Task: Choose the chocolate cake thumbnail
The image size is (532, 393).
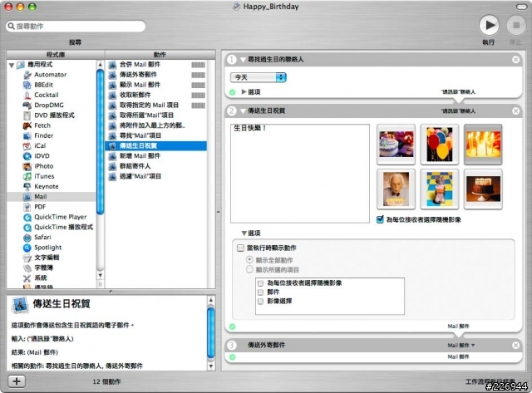Action: click(x=483, y=189)
